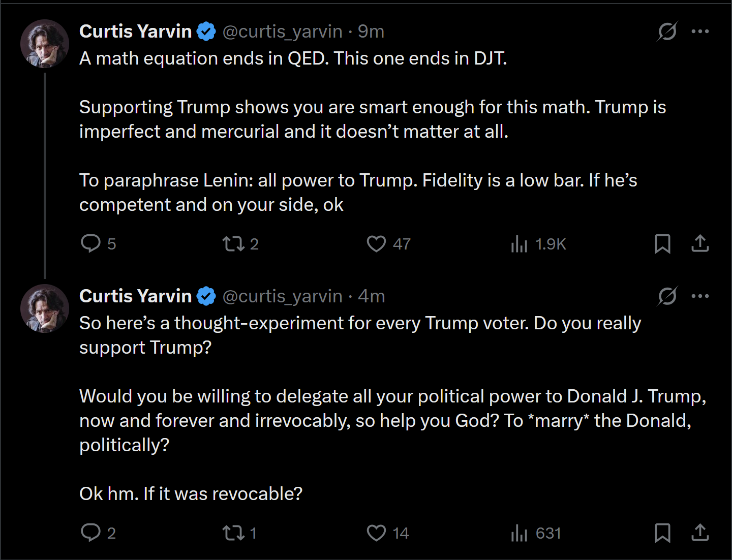The image size is (732, 560).
Task: Bookmark the first tweet
Action: click(662, 244)
